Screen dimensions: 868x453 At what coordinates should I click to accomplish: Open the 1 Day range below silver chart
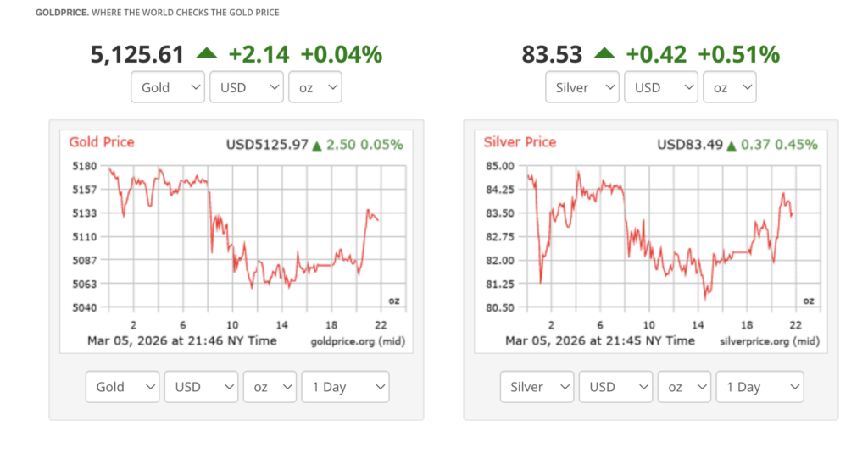click(759, 387)
